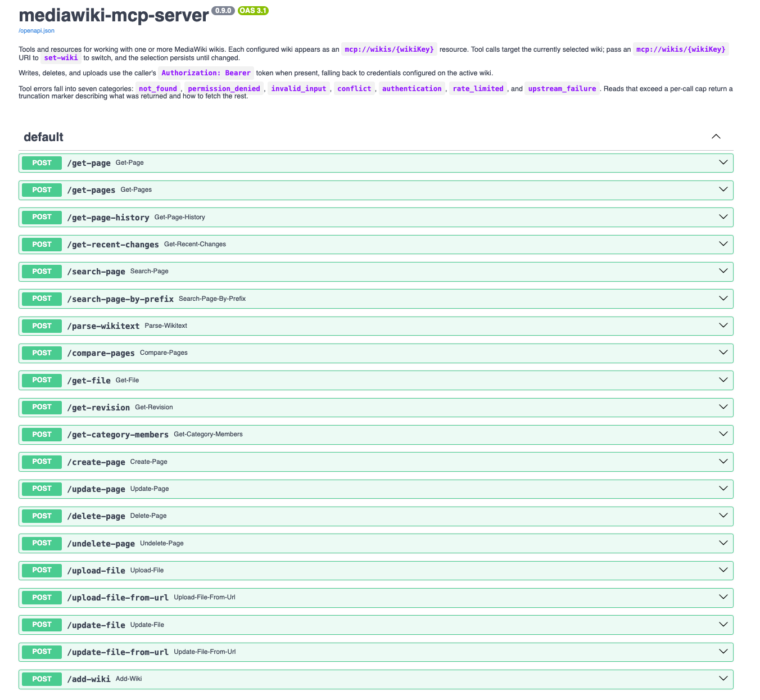Screen dimensions: 760x700
Task: Open the /search-page-by-prefix endpoint path
Action: coord(120,299)
